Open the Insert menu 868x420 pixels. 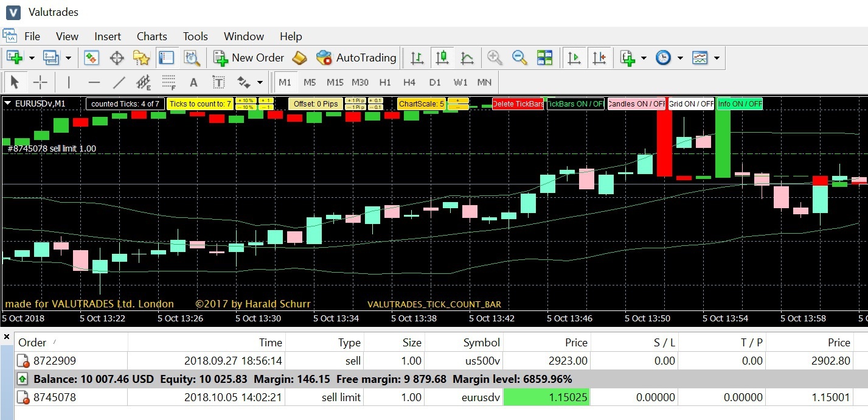coord(108,37)
